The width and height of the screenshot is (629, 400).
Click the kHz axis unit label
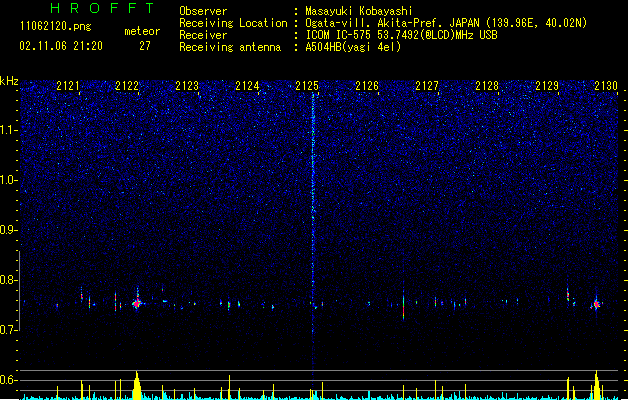click(9, 81)
